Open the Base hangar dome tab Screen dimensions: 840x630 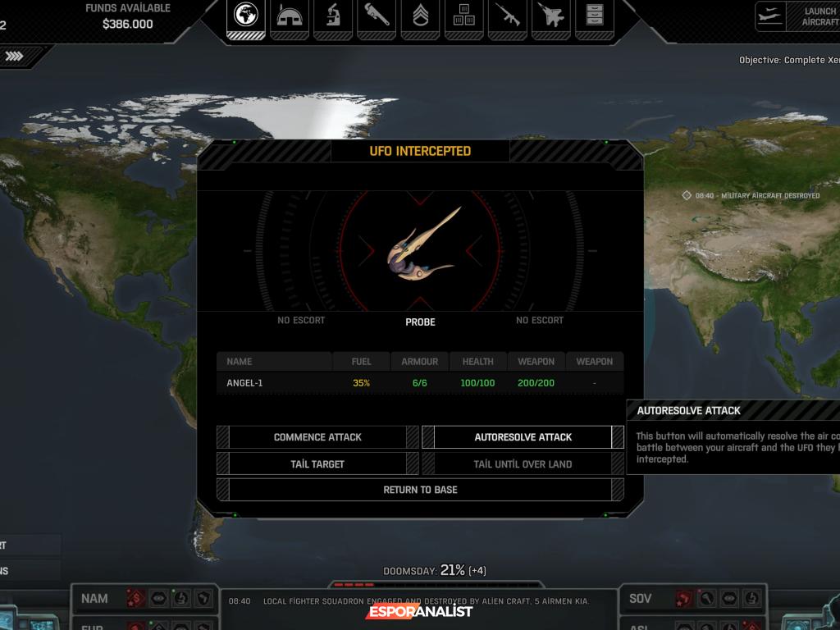[289, 16]
